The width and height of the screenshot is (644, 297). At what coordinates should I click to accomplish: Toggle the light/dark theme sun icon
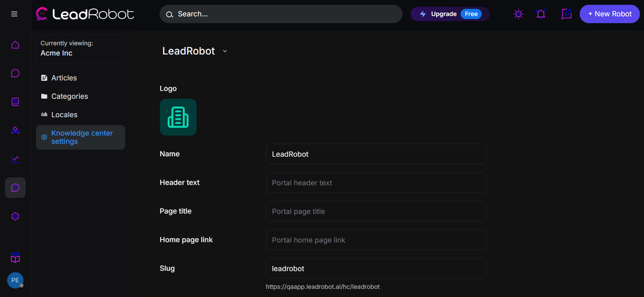point(518,14)
